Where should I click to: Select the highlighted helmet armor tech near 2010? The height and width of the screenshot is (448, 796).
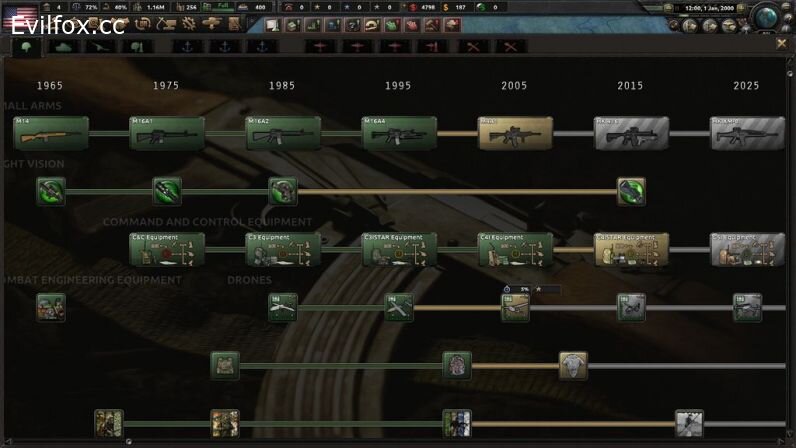click(573, 365)
